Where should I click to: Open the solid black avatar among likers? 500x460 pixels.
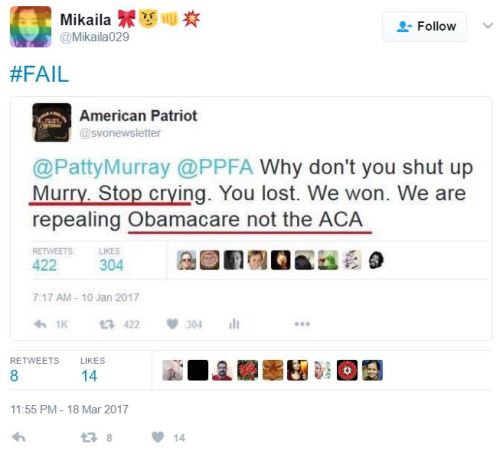pyautogui.click(x=198, y=370)
